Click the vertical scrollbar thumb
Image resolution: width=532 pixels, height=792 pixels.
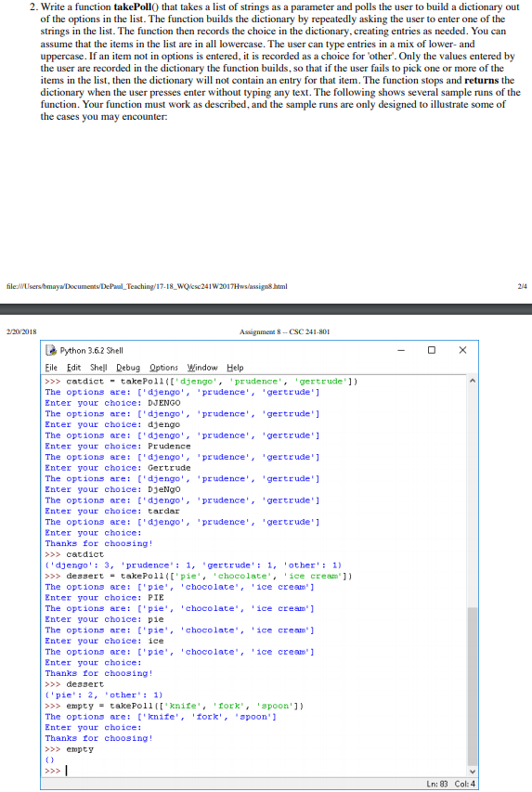pyautogui.click(x=473, y=686)
